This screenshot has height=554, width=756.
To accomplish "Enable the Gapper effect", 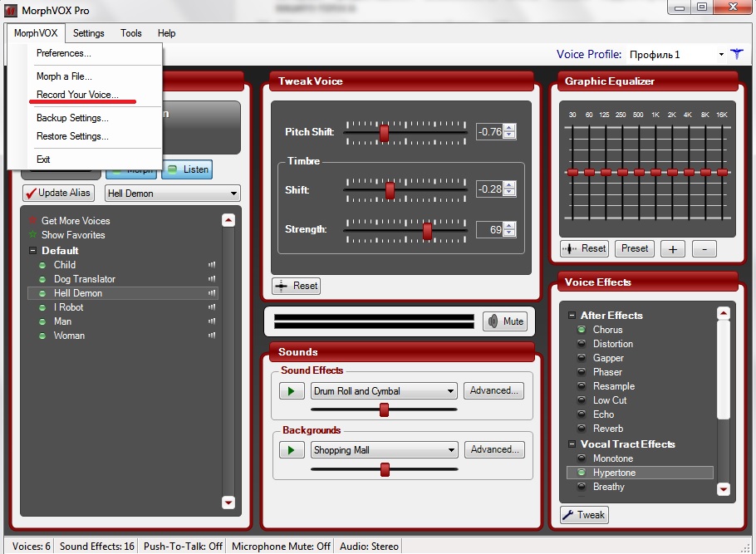I will point(582,358).
